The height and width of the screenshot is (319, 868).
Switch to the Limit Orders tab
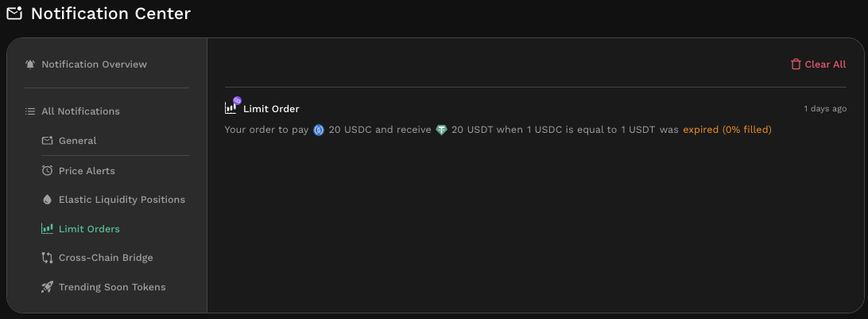88,229
